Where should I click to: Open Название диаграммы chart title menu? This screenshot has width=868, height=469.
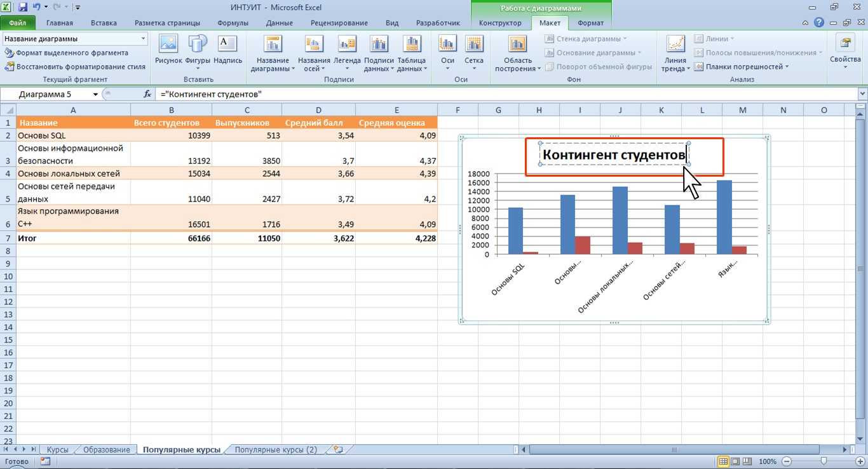tap(273, 54)
